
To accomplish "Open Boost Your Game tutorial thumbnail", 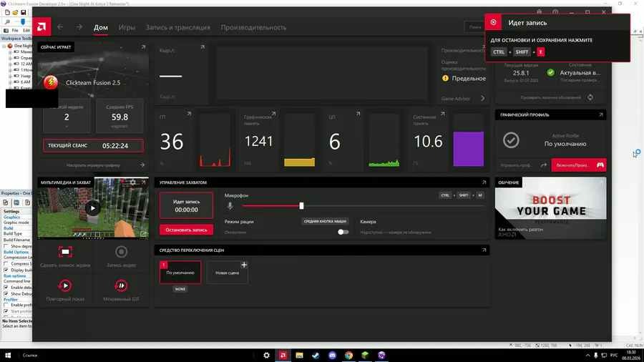I will tap(550, 208).
